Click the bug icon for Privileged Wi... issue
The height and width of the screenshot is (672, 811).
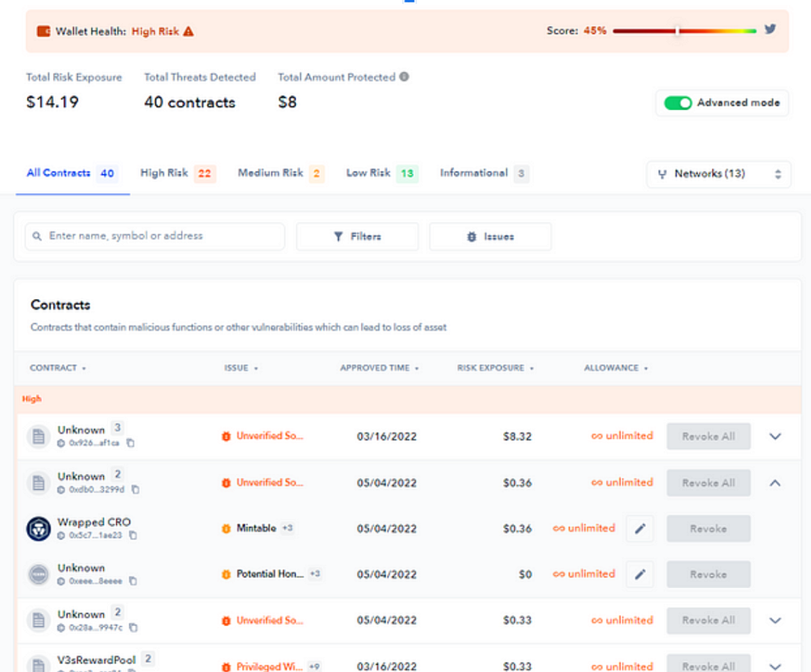click(x=226, y=666)
